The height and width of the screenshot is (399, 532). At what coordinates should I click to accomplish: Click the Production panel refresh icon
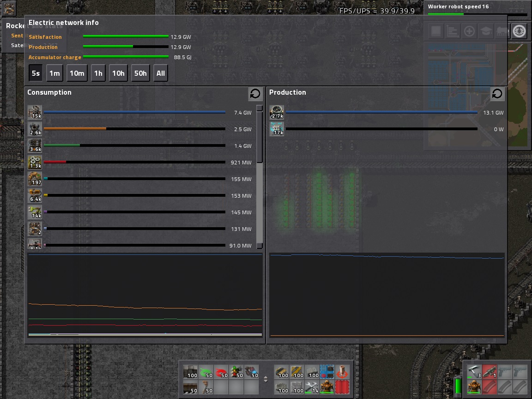point(497,94)
